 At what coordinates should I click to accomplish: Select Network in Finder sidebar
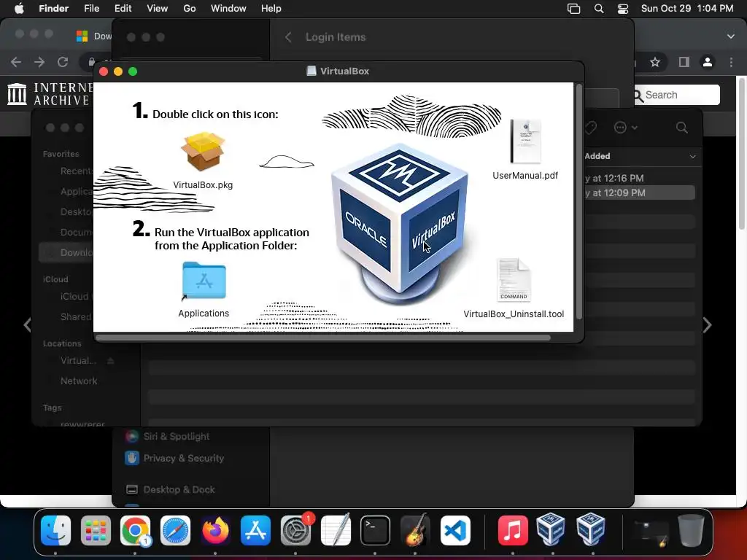pyautogui.click(x=79, y=381)
